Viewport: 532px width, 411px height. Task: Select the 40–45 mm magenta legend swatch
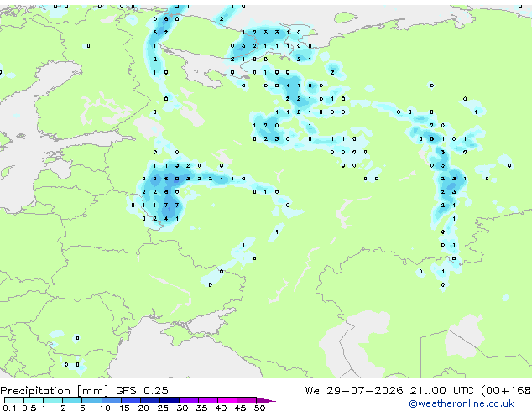[x=227, y=400]
